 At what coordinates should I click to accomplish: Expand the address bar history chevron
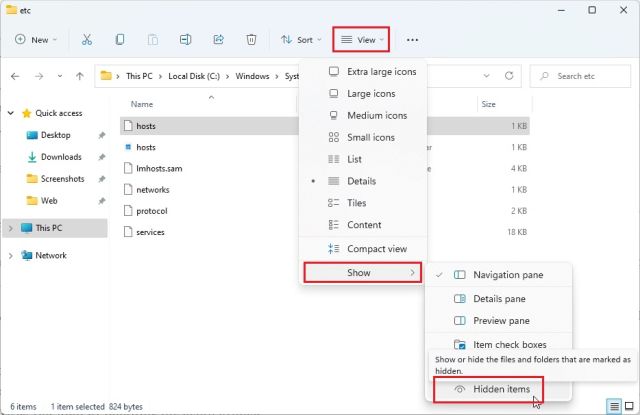pyautogui.click(x=486, y=76)
